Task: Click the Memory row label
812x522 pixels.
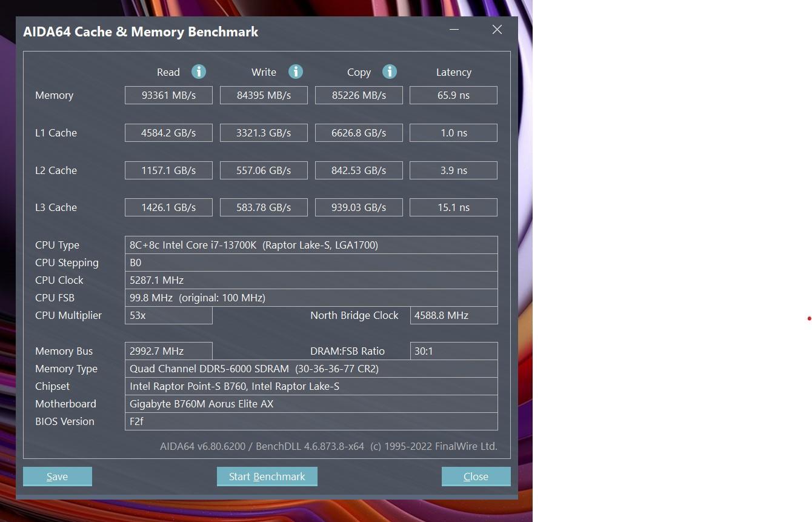Action: (54, 95)
